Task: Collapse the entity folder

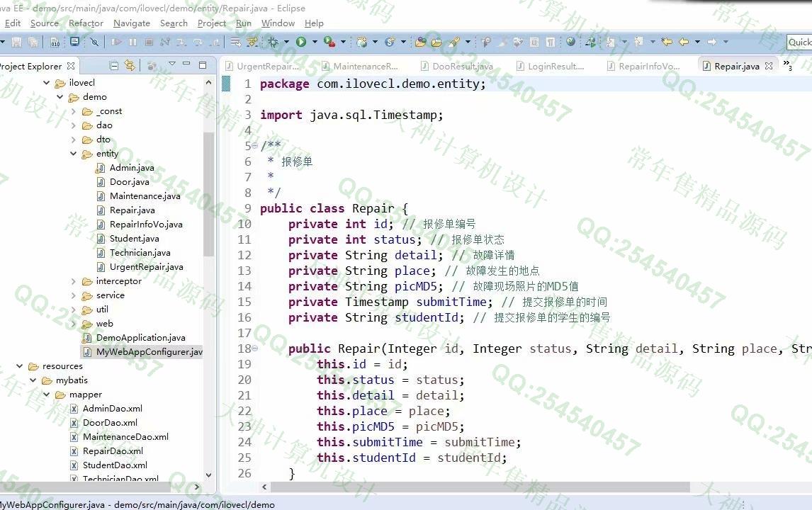Action: coord(74,153)
